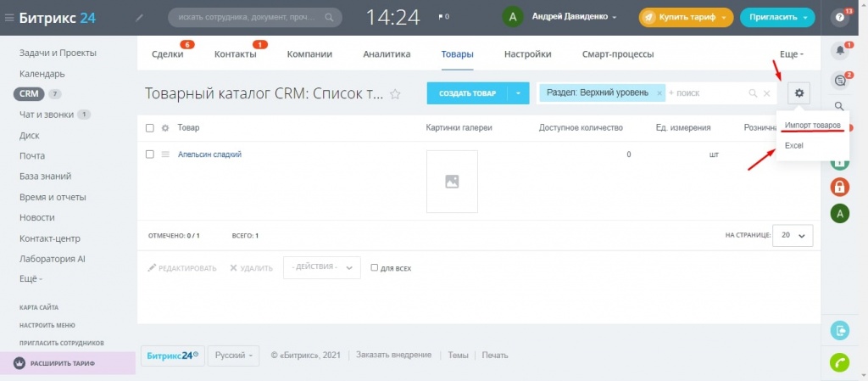
Task: Expand the arrow beside 'Создать товар'
Action: [518, 93]
